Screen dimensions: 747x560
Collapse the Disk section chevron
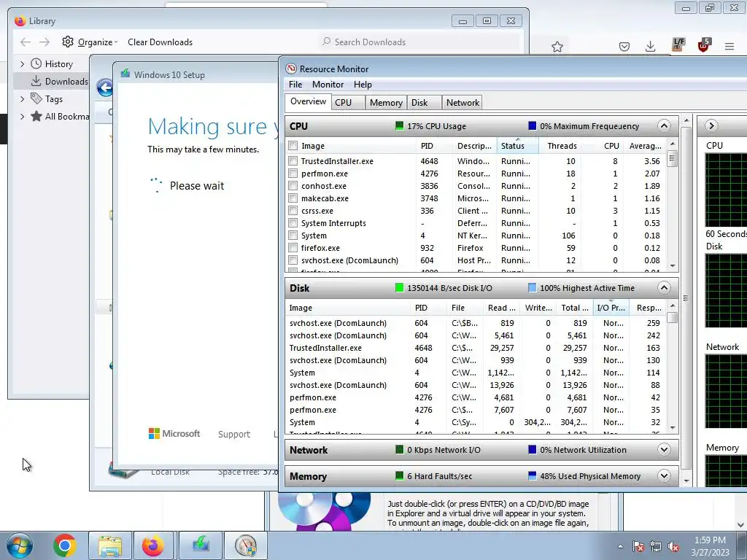click(x=664, y=287)
